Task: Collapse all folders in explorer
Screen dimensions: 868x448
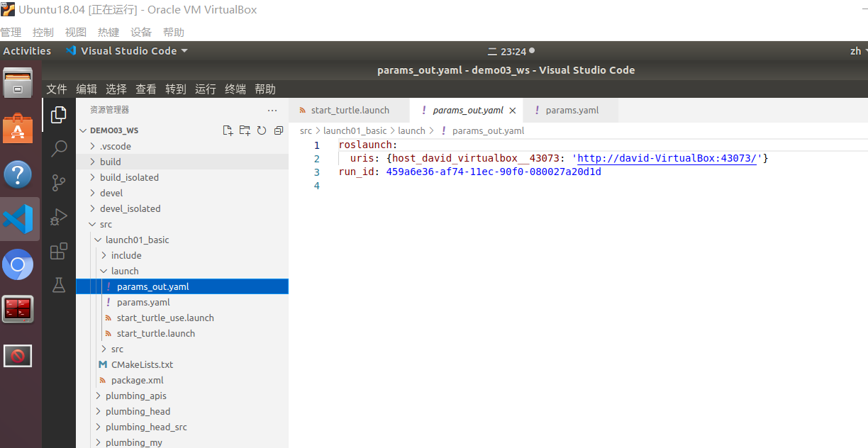Action: point(279,130)
